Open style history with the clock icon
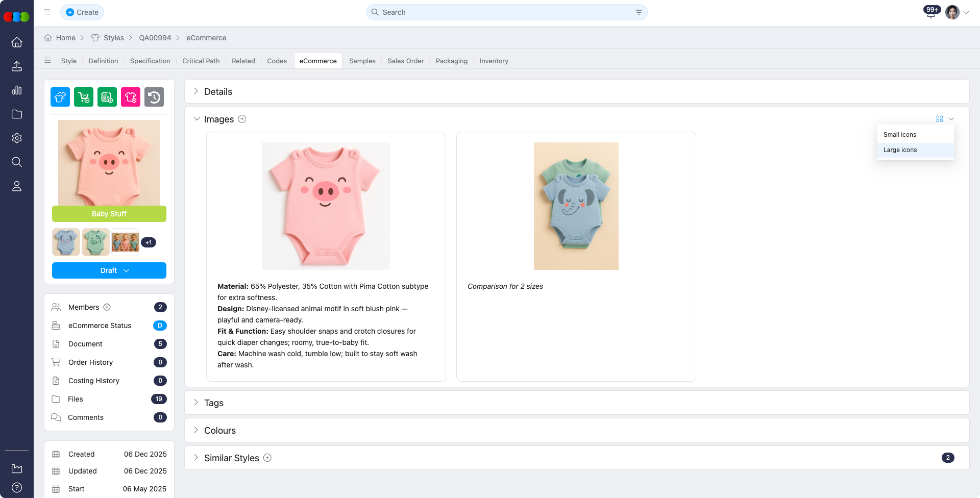The height and width of the screenshot is (498, 980). (154, 97)
